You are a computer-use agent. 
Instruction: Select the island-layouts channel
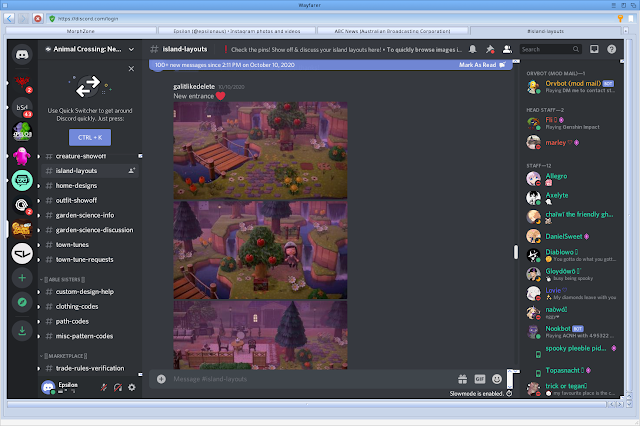(90, 171)
